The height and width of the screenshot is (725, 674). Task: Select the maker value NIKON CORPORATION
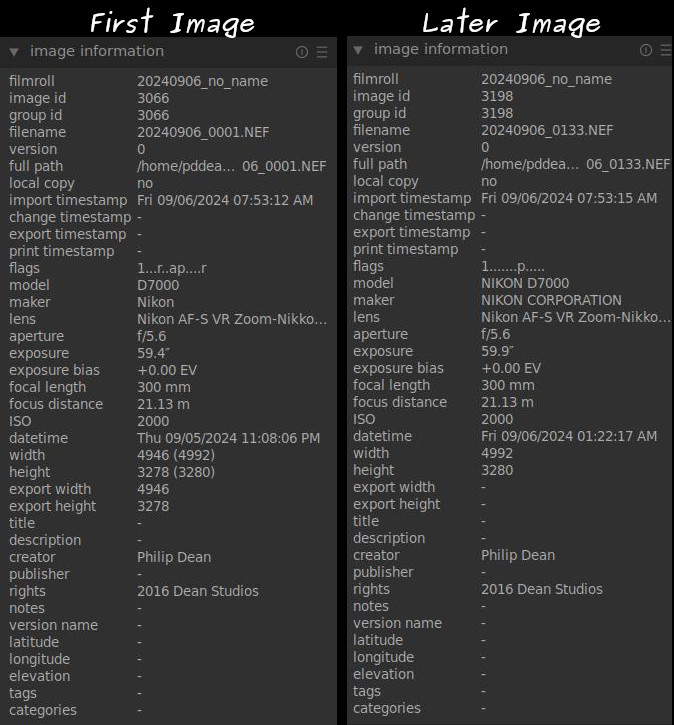551,300
